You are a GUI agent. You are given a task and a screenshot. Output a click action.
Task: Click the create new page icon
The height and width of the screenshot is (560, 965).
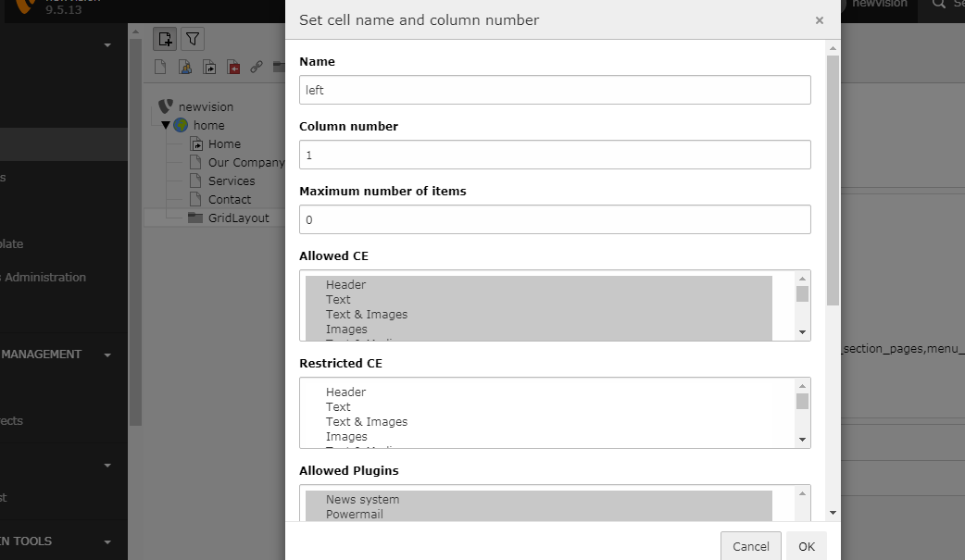coord(165,39)
